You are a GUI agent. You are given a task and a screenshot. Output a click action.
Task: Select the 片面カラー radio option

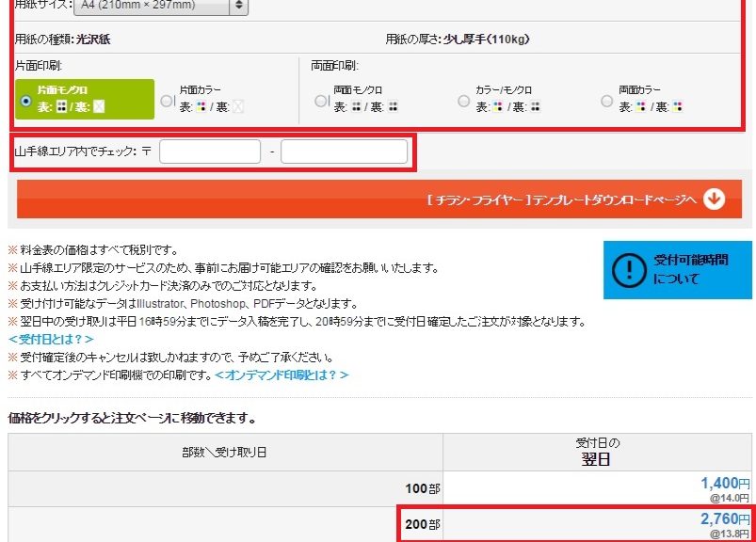[x=168, y=101]
